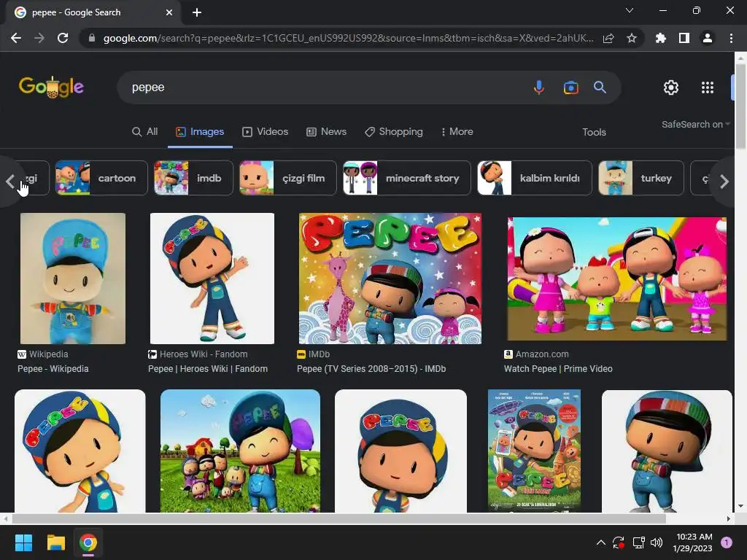Go back to previous page
Viewport: 747px width, 560px height.
[x=16, y=38]
